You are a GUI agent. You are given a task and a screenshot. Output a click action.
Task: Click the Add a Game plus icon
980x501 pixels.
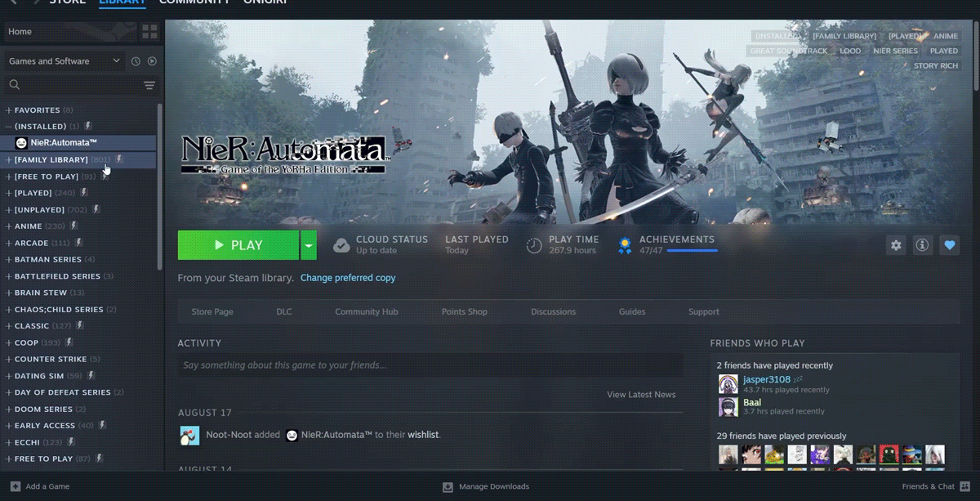(15, 486)
